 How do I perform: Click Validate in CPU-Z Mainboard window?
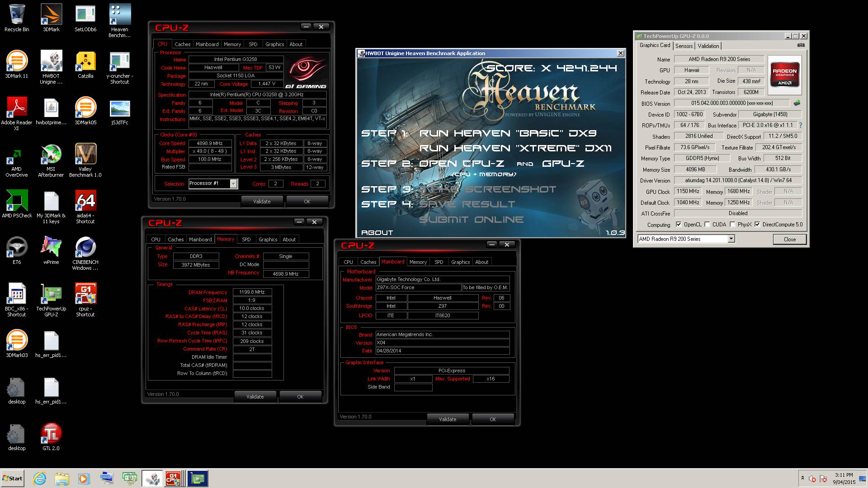pos(447,419)
